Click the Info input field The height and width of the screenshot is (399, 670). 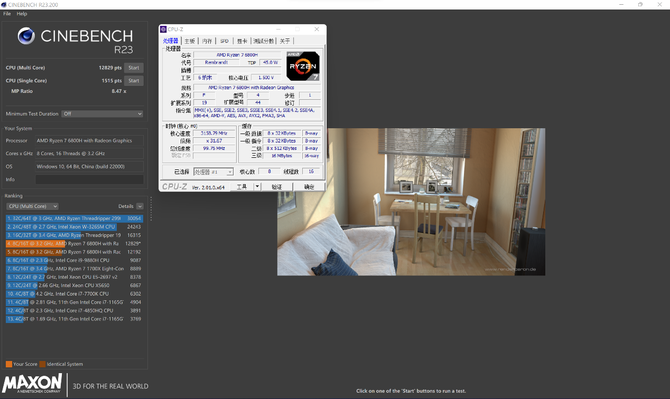click(x=89, y=179)
